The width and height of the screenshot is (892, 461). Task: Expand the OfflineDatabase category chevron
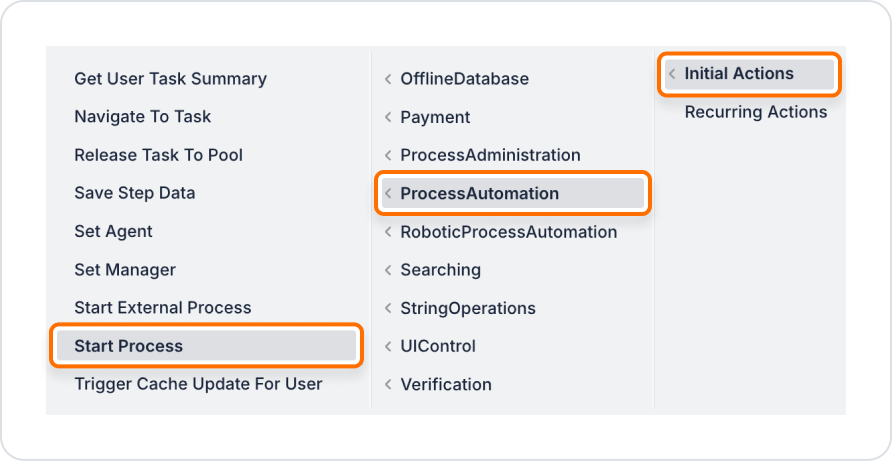coord(388,79)
